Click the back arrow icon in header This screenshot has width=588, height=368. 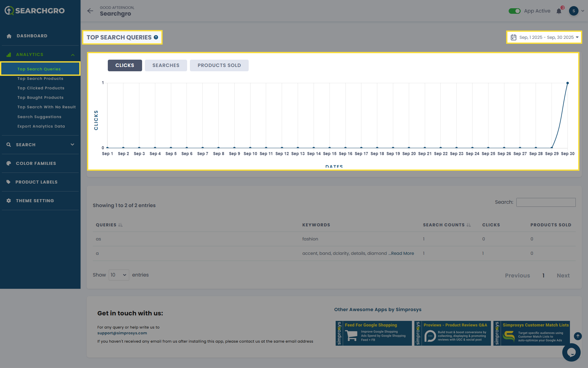[90, 11]
